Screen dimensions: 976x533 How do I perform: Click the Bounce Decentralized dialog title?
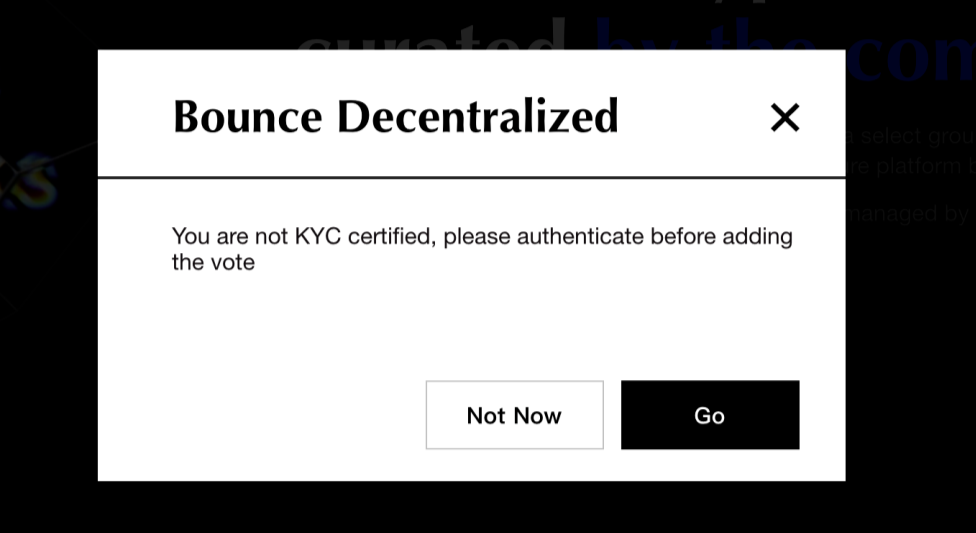pyautogui.click(x=396, y=116)
